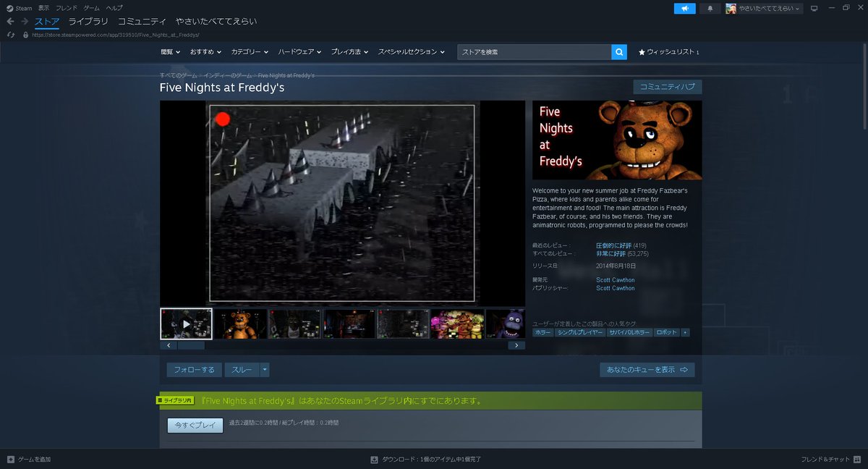Click the コミュニティハブ button

pos(668,87)
